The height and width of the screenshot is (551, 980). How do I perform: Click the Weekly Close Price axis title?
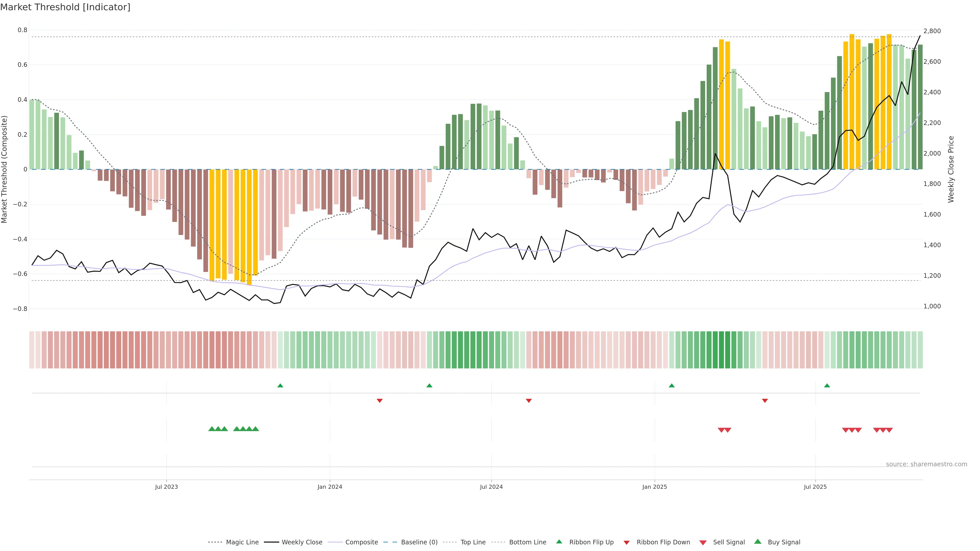(951, 169)
